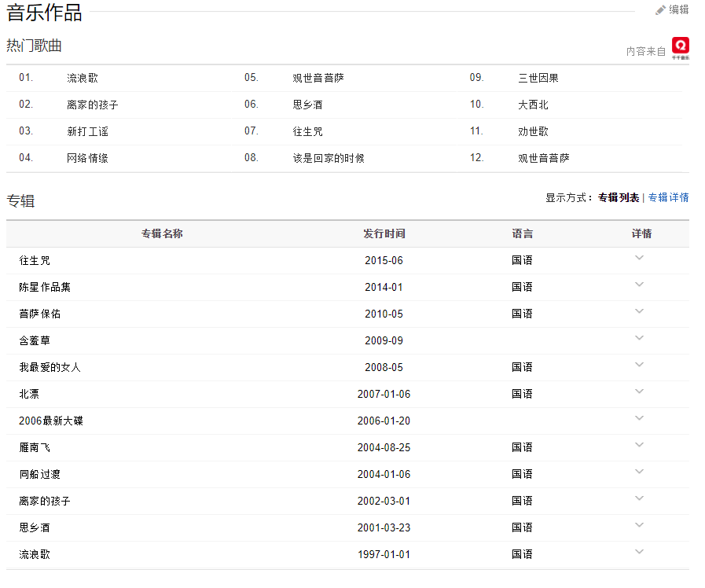Show details chevron for 含羞草
The image size is (705, 588).
click(639, 338)
